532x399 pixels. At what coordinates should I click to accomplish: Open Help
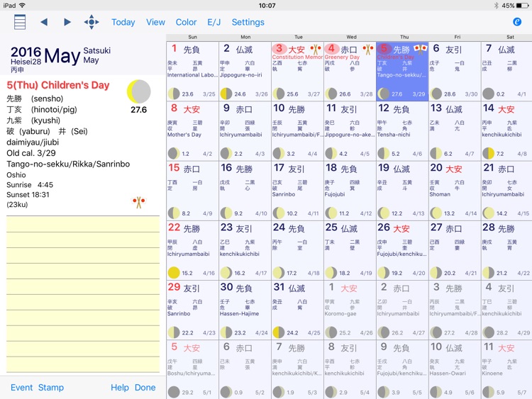click(x=120, y=388)
